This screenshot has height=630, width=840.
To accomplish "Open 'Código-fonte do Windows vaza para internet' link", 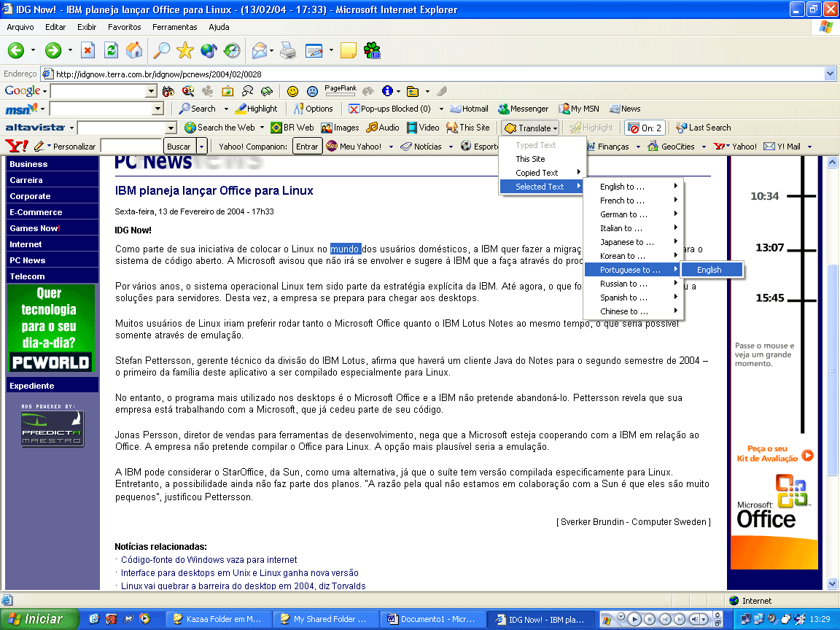I will (x=209, y=560).
